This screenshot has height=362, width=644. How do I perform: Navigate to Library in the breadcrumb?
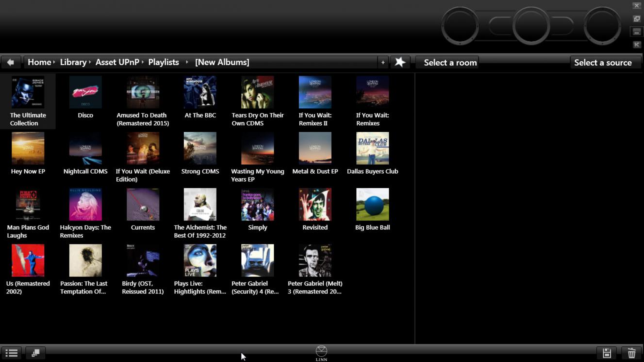pyautogui.click(x=73, y=62)
